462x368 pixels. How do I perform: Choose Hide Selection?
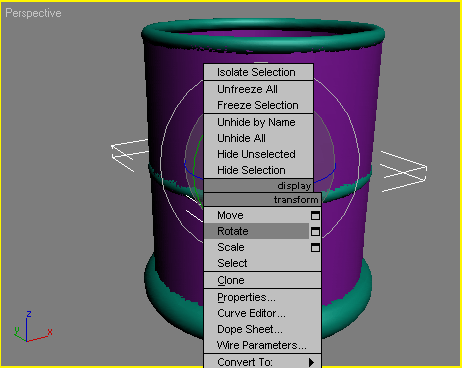(259, 170)
